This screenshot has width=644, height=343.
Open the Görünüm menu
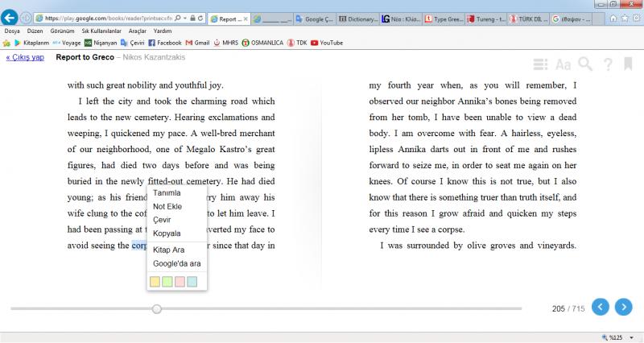click(x=62, y=31)
